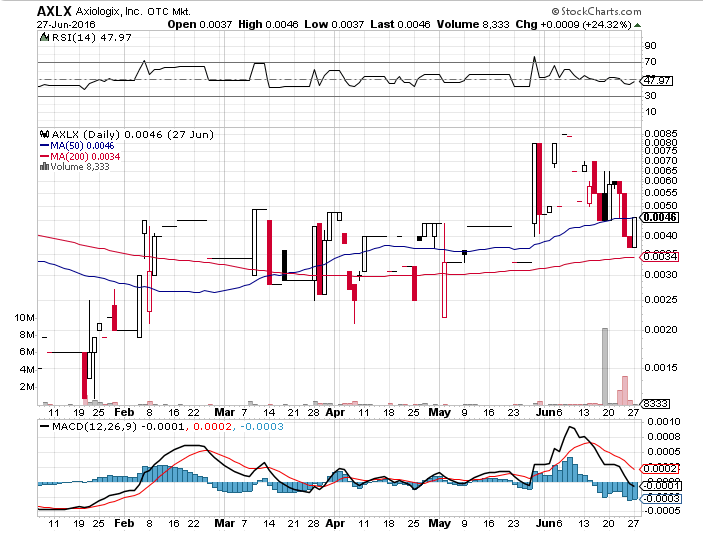Click the Axiologix, Inc. company name
This screenshot has width=703, height=536.
coord(109,11)
